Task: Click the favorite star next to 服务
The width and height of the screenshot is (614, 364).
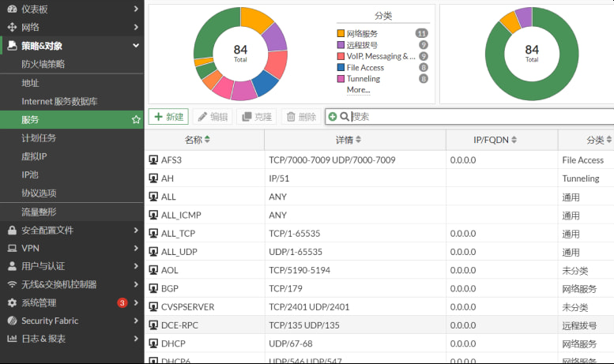Action: click(136, 119)
